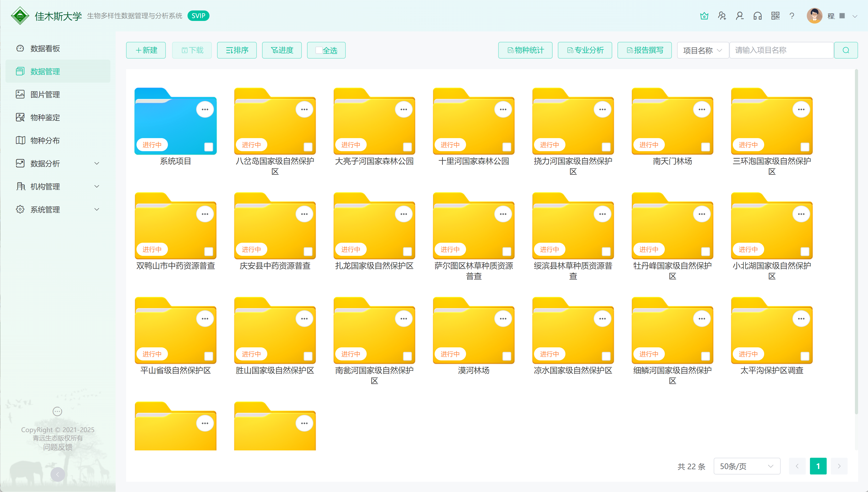Open more options for 系统项目 folder

coord(205,110)
